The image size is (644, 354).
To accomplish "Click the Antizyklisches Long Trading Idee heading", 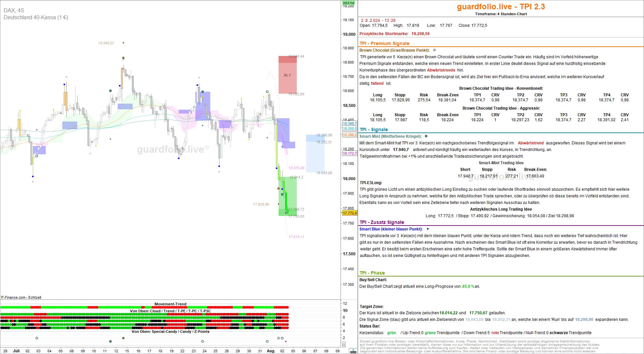I will click(501, 209).
